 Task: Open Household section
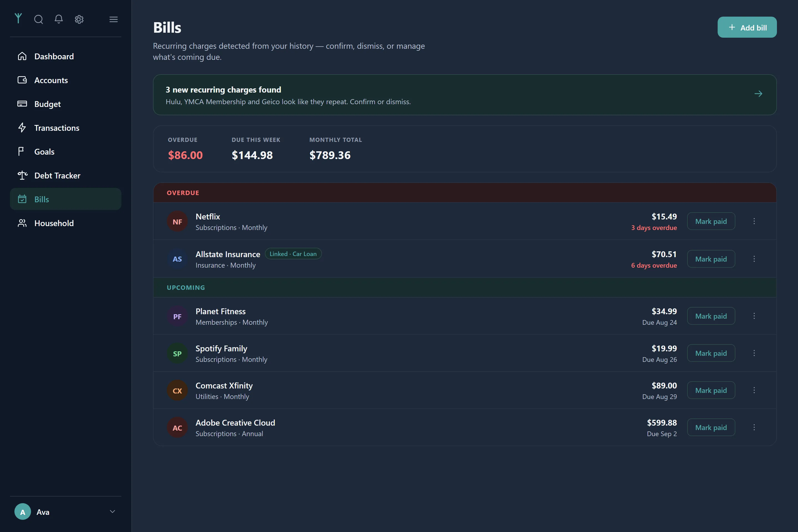click(x=65, y=223)
